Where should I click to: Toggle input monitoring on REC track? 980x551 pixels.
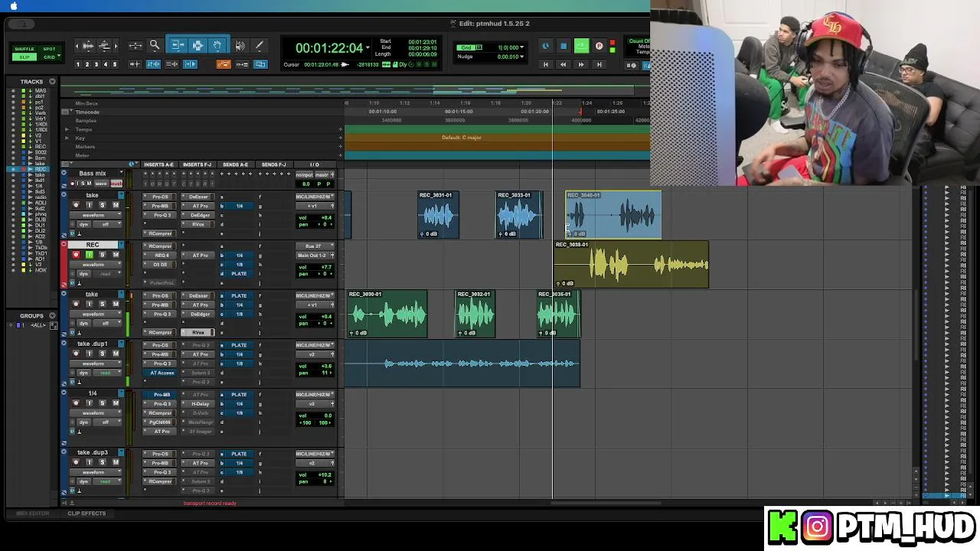pos(89,255)
